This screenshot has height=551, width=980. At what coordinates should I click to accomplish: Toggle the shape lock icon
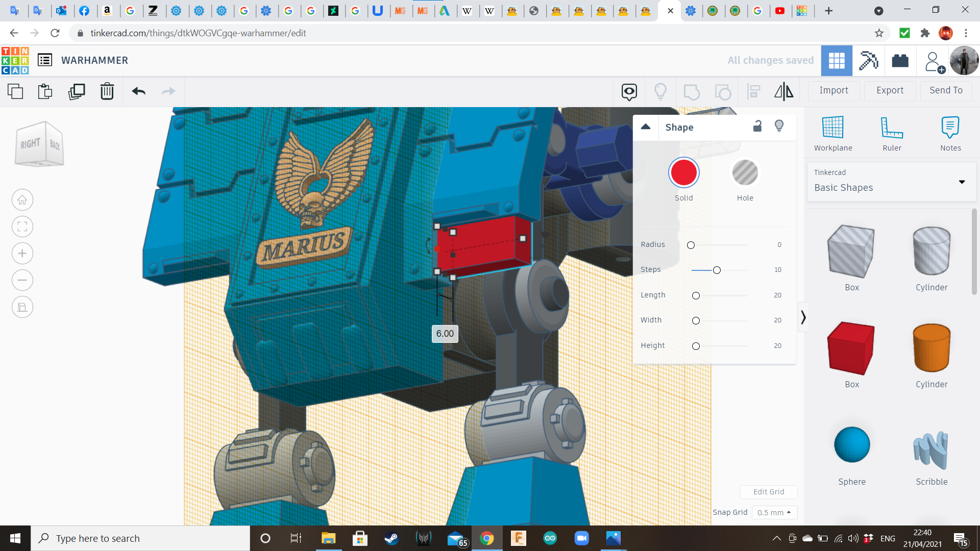coord(757,127)
